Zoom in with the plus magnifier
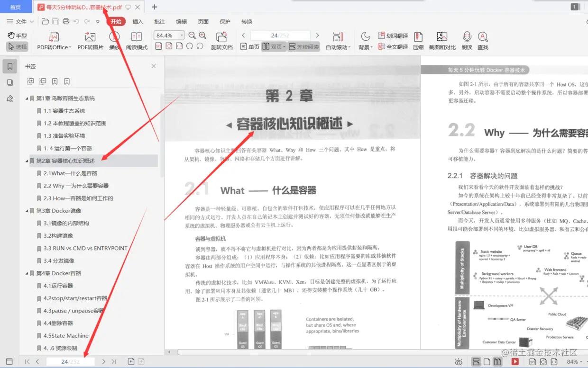Screen dimensions: 588x368 202,36
